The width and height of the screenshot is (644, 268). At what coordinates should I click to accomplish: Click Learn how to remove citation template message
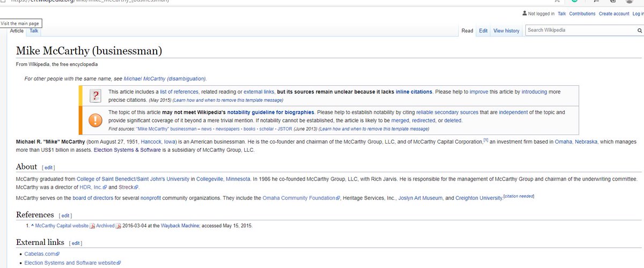[228, 100]
